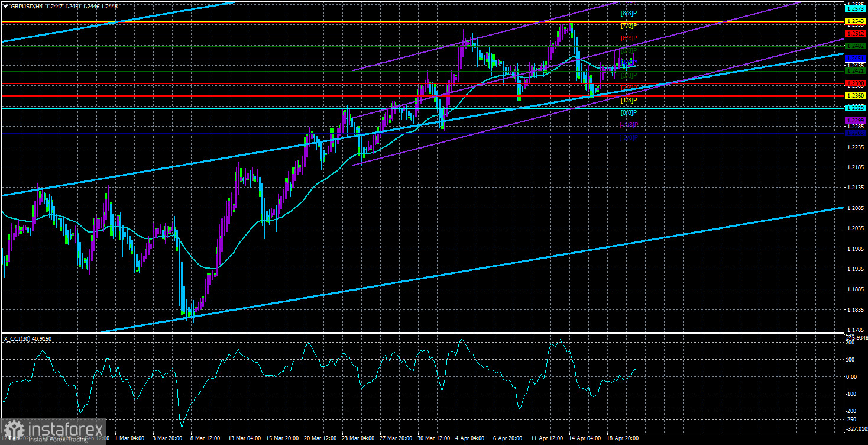Click the yellow 1.2360 price label

tap(856, 95)
